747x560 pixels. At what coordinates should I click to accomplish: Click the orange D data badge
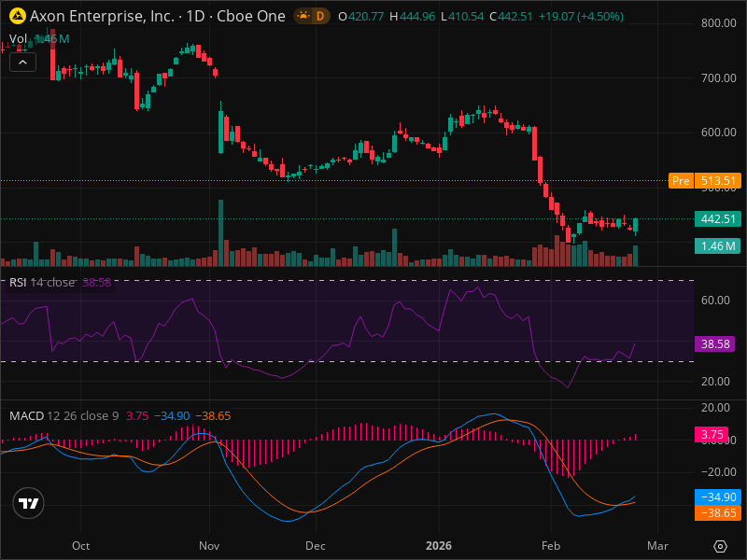320,16
